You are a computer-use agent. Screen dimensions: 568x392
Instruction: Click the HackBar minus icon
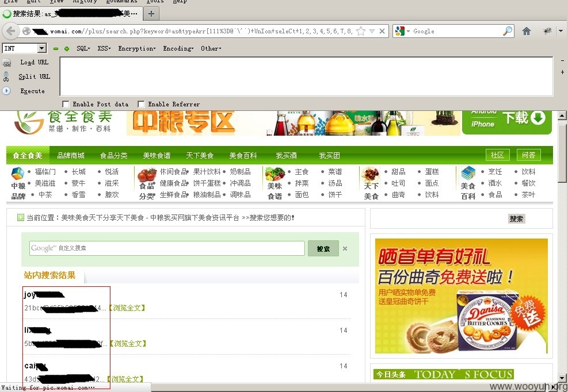[x=55, y=48]
